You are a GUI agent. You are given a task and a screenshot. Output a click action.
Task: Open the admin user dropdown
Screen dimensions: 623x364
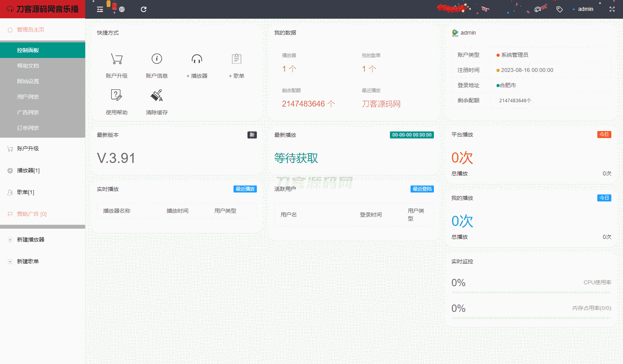click(585, 9)
